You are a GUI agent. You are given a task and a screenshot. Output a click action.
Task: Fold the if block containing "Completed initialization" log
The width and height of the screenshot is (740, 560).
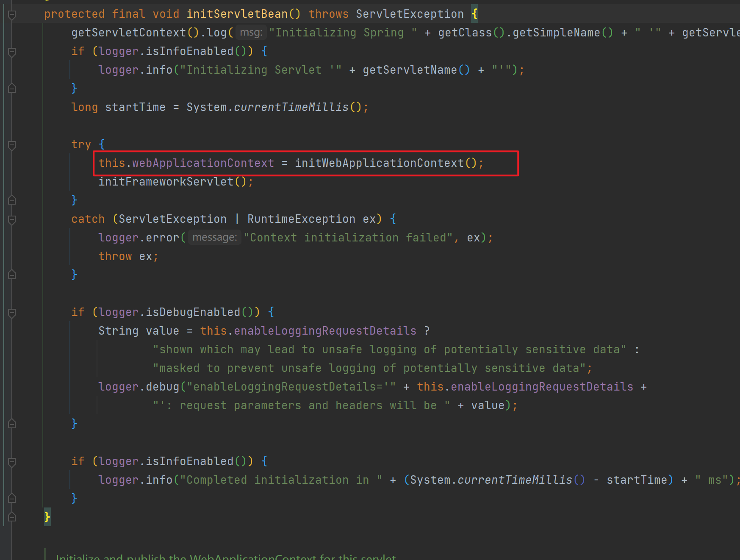12,462
